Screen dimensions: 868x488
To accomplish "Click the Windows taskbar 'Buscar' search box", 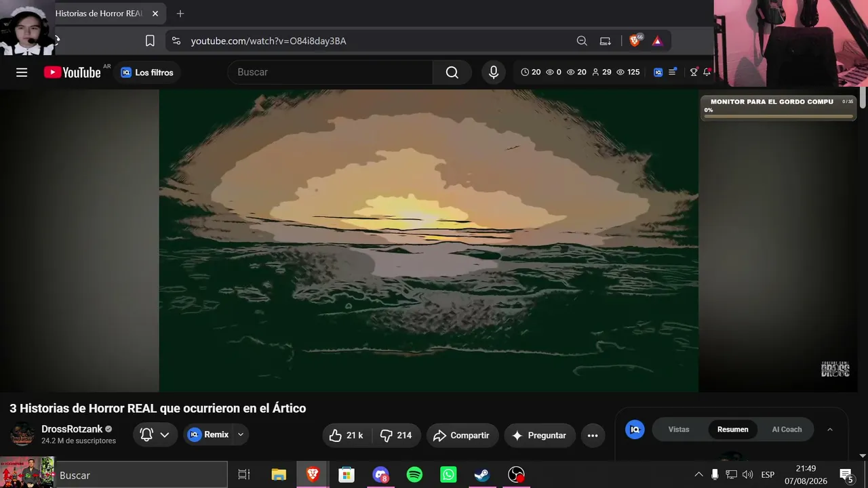I will click(x=140, y=475).
